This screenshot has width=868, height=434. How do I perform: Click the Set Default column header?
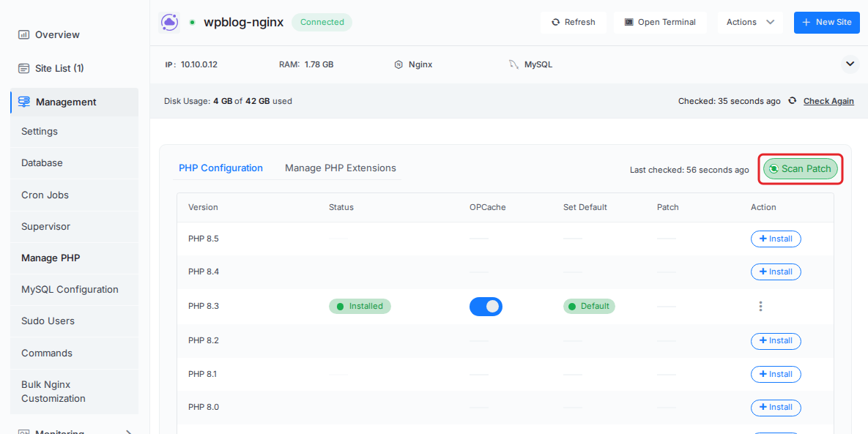click(x=585, y=207)
